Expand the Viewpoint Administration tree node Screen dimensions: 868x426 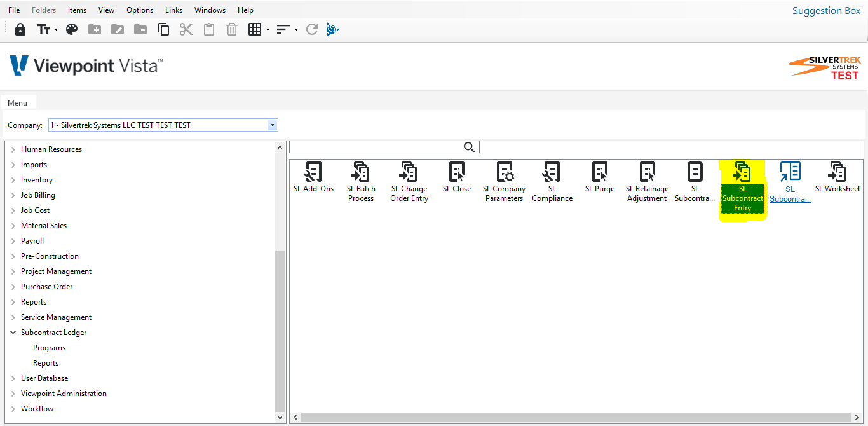(x=13, y=394)
